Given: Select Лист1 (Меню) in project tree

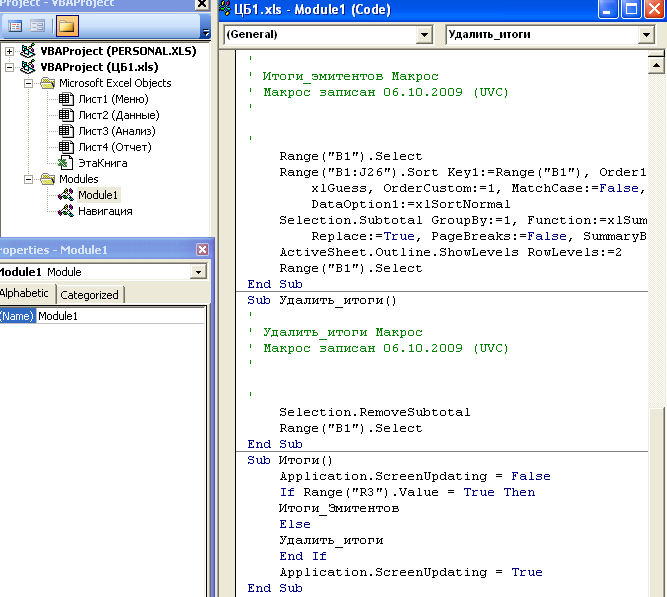Looking at the screenshot, I should [x=113, y=99].
